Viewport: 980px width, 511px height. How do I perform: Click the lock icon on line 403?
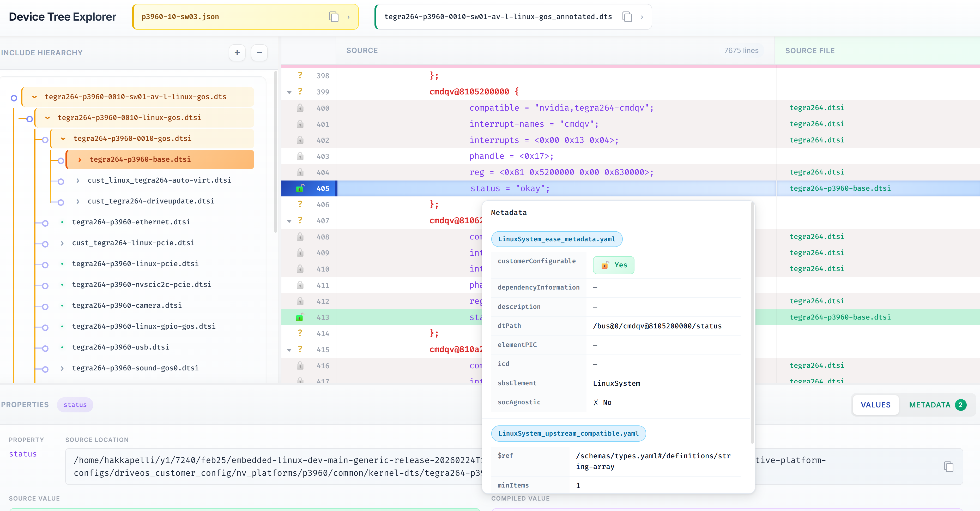point(300,156)
